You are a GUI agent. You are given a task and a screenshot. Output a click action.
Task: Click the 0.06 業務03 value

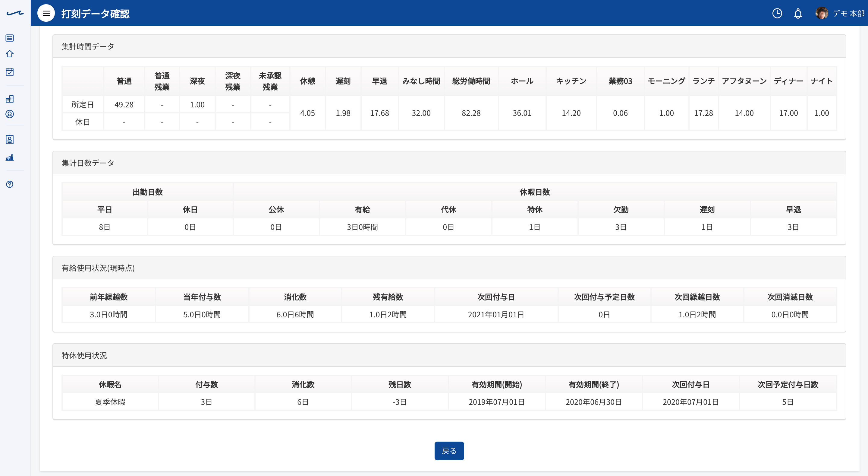(620, 113)
